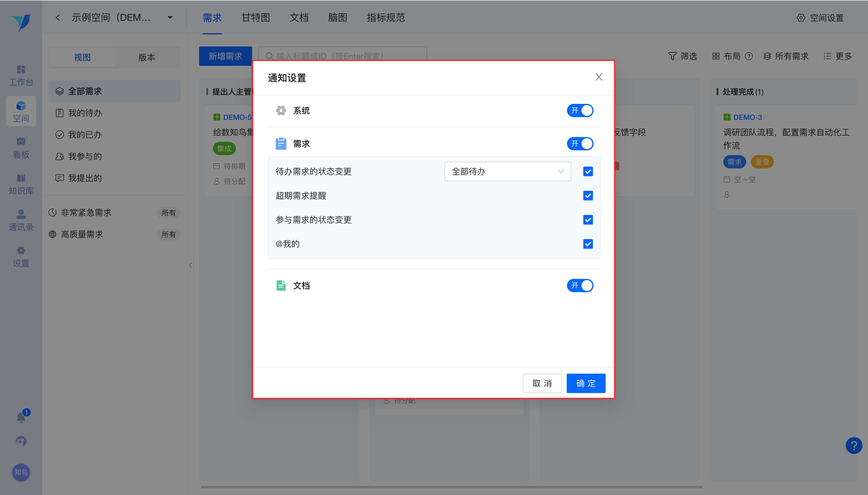Click the 知鸟 user avatar

point(21,472)
